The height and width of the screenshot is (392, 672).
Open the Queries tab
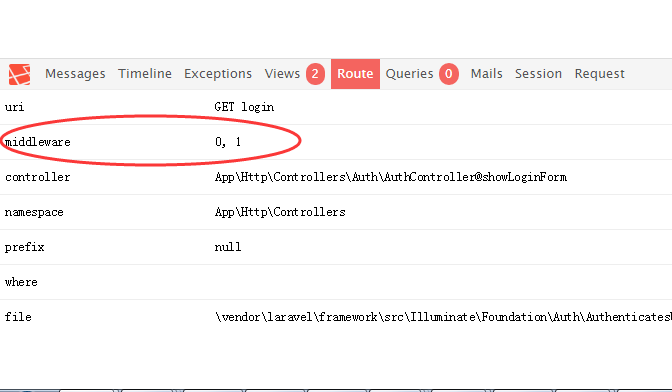pyautogui.click(x=409, y=74)
